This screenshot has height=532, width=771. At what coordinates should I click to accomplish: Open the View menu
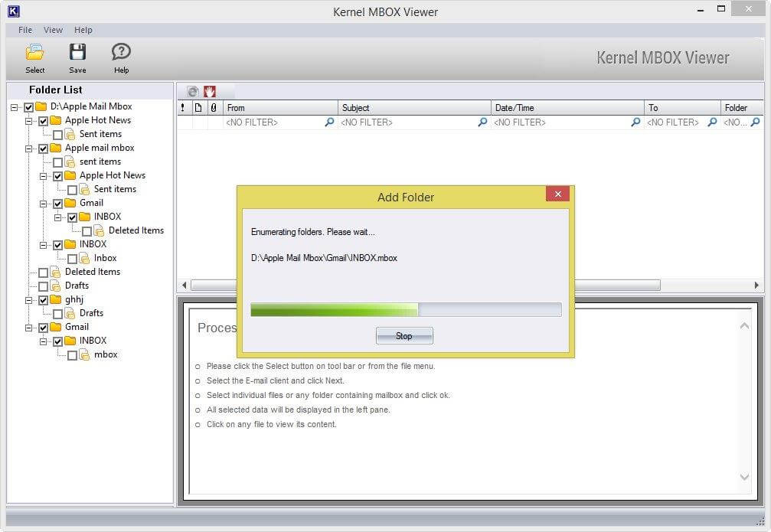coord(53,30)
